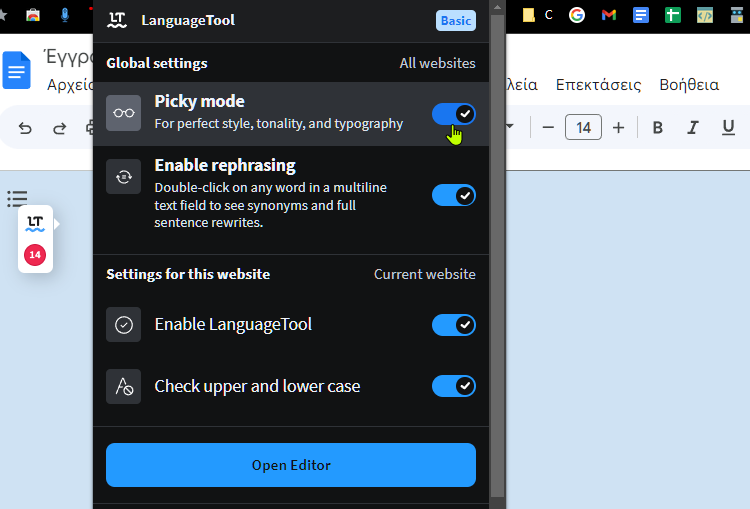Open the Βοήθεια menu
This screenshot has height=509, width=750.
click(689, 85)
